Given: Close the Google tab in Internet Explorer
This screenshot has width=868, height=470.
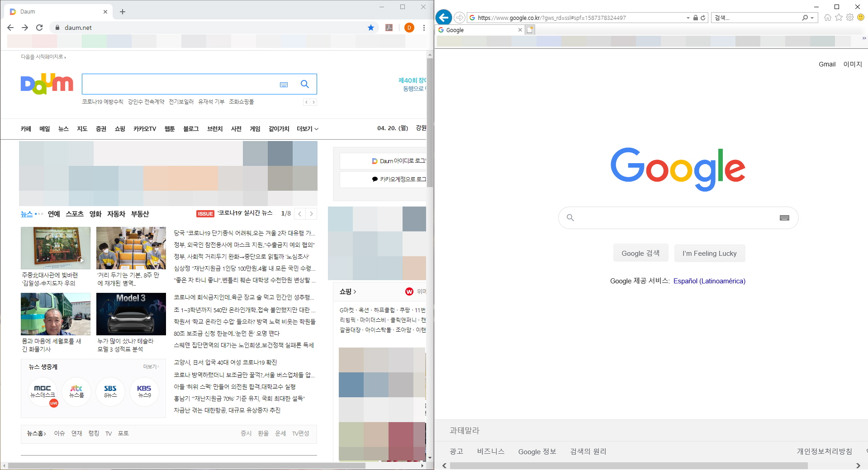Looking at the screenshot, I should 520,30.
